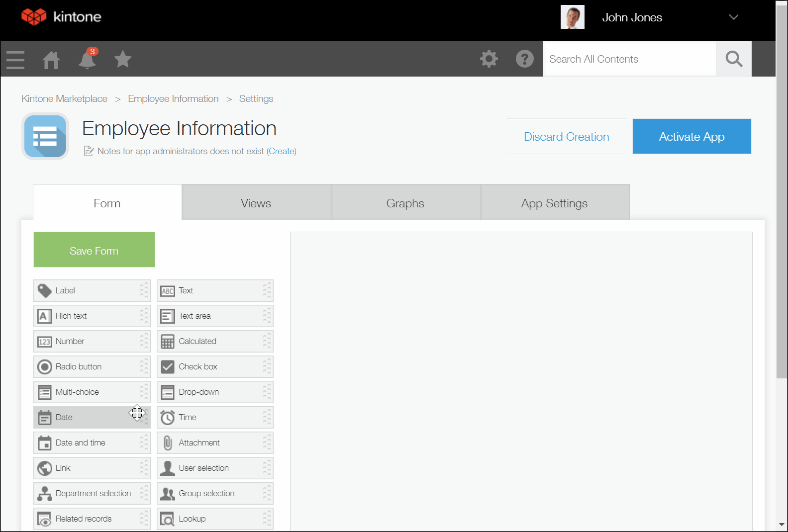
Task: Focus the Search All Contents field
Action: (x=629, y=59)
